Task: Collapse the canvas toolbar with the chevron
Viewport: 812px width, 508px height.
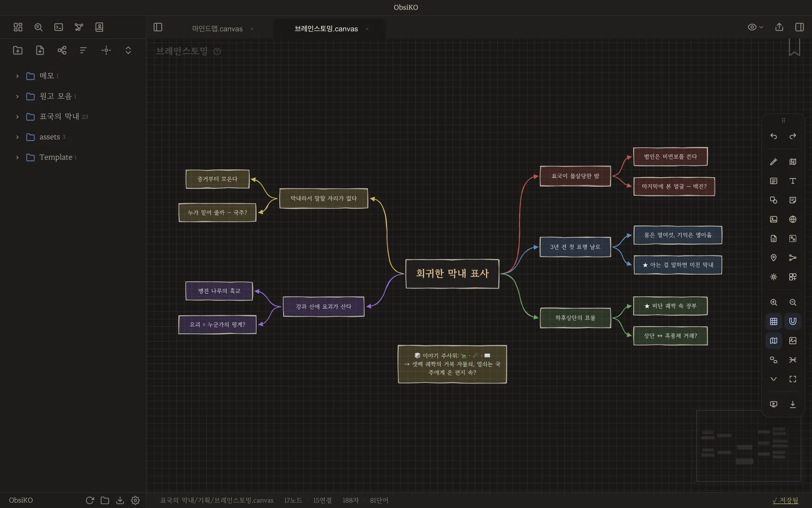Action: pyautogui.click(x=773, y=379)
